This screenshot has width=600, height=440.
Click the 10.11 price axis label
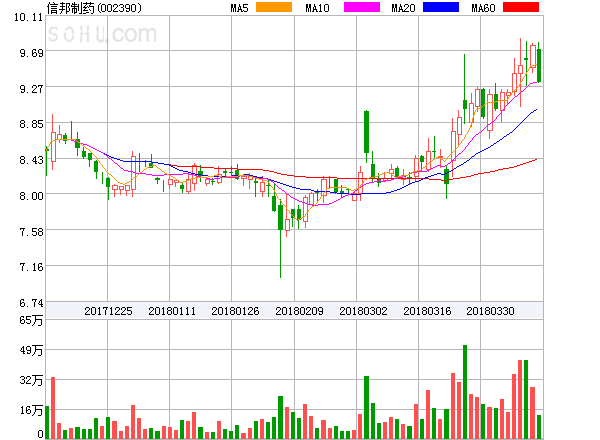tap(29, 17)
